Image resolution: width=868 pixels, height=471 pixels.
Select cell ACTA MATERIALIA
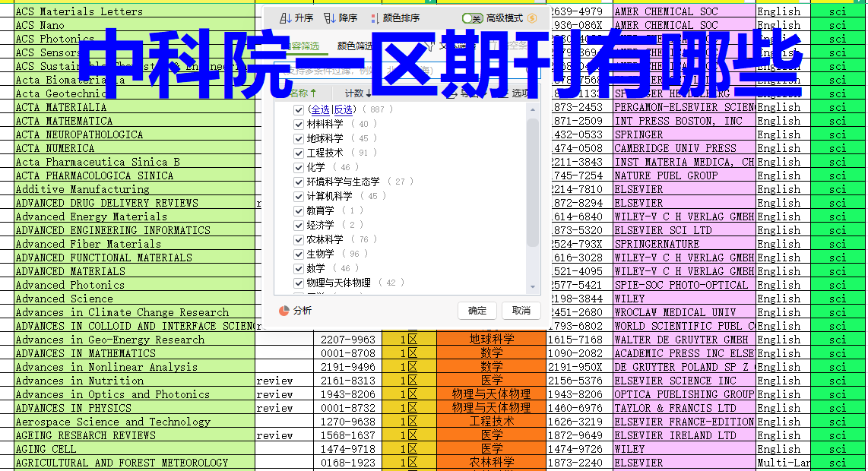coord(135,107)
